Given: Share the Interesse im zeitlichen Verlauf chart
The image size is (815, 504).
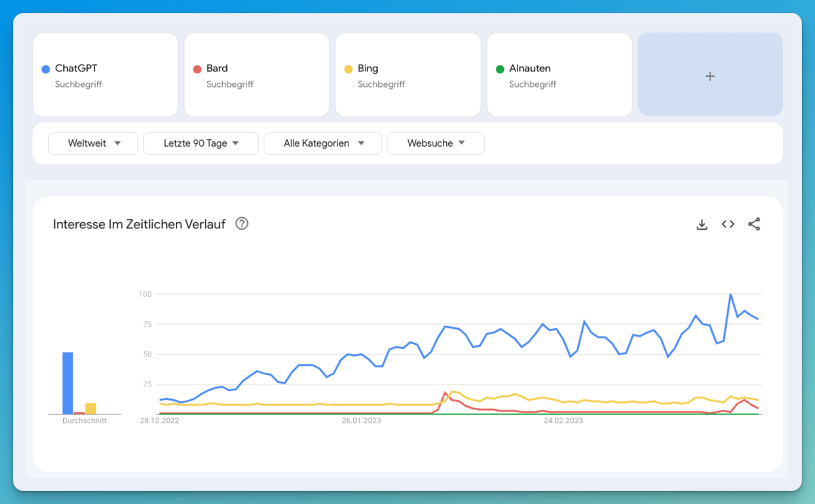Looking at the screenshot, I should coord(754,224).
